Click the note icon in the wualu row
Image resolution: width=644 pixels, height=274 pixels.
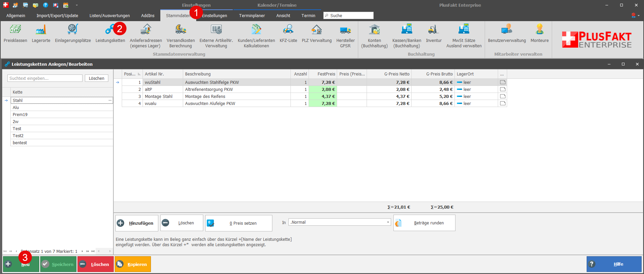(x=502, y=103)
